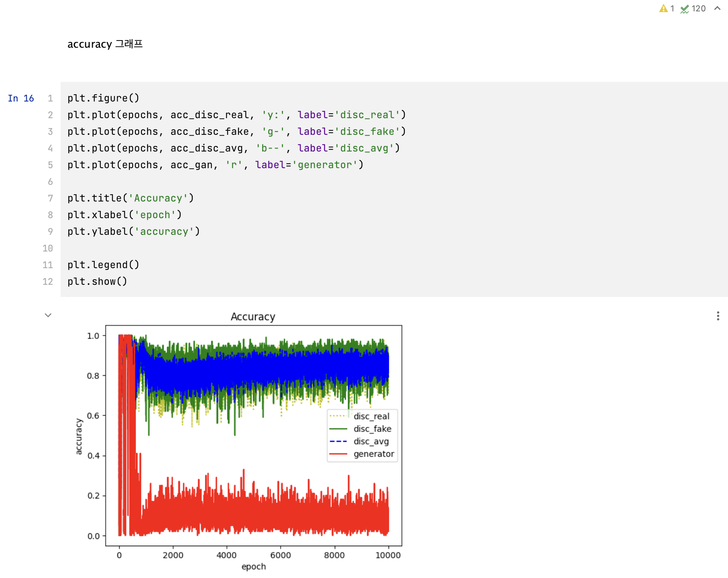Click the blue dashed disc_avg legend swatch

coord(338,441)
